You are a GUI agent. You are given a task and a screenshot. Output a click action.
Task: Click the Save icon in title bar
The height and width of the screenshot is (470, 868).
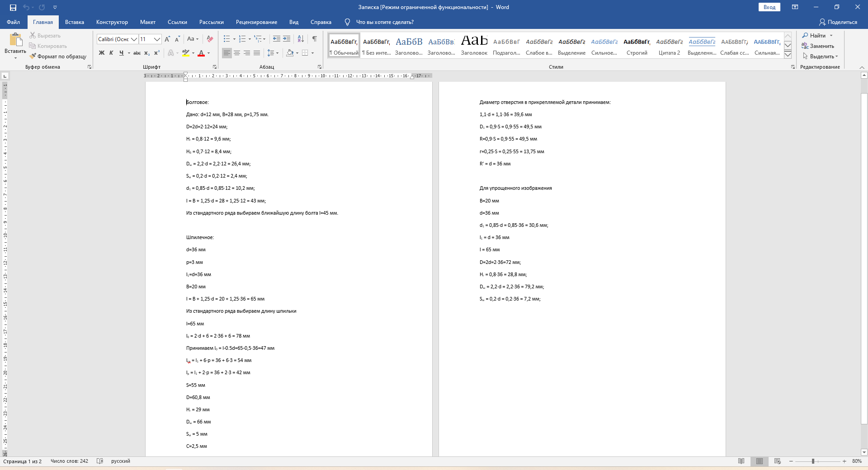[13, 7]
